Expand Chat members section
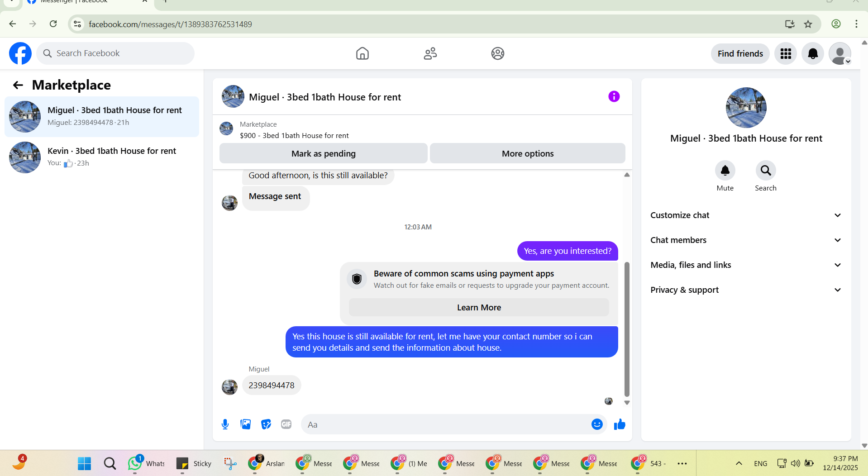This screenshot has width=868, height=476. [x=746, y=240]
